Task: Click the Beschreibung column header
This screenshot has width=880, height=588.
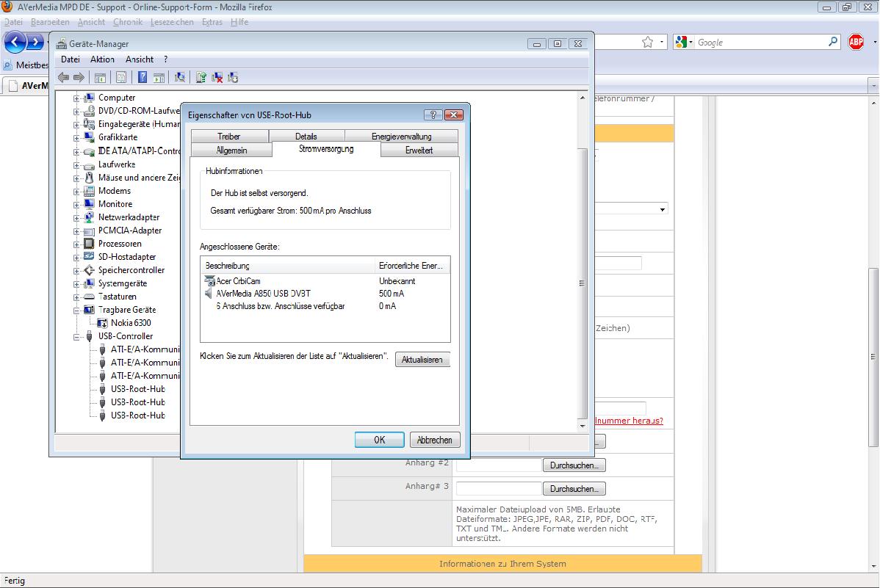Action: [287, 266]
